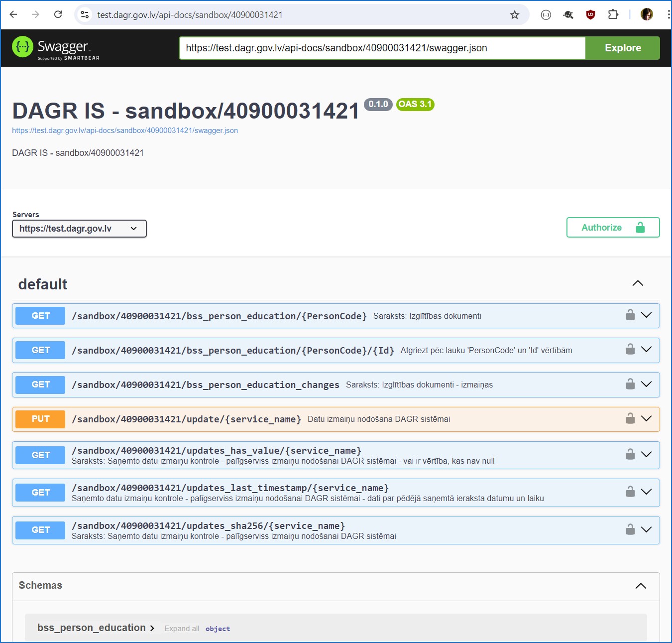This screenshot has height=643, width=672.
Task: Expand the updates_sha256 operation chevron
Action: [x=646, y=529]
